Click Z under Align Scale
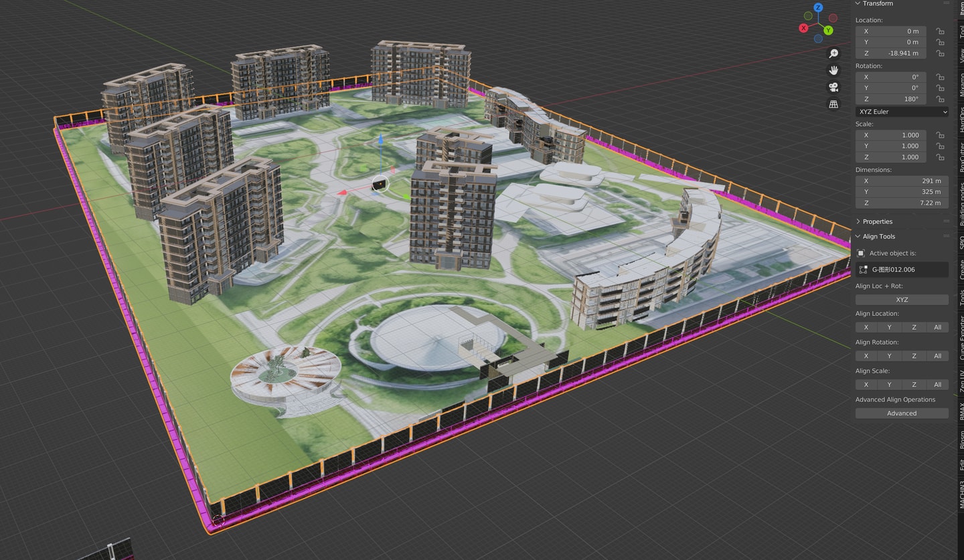 click(914, 385)
